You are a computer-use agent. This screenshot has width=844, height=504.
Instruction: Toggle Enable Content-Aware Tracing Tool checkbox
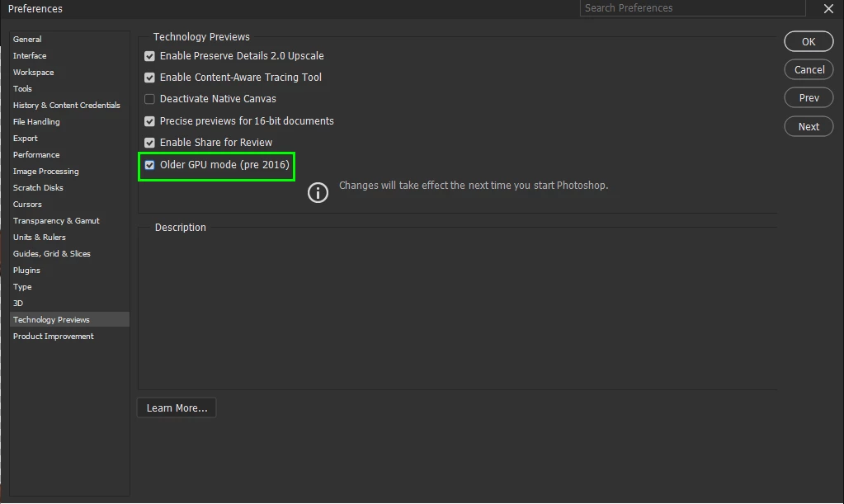click(x=149, y=78)
